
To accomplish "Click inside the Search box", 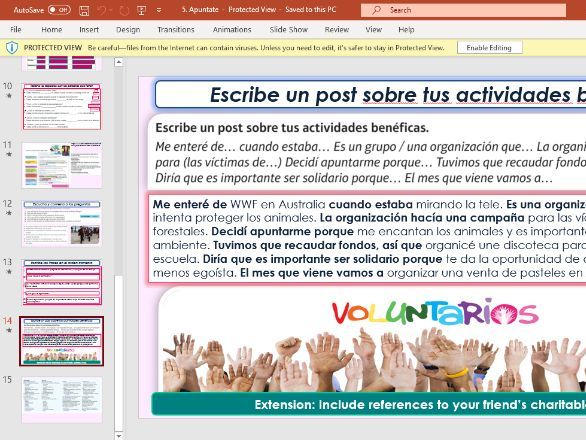I will point(463,10).
